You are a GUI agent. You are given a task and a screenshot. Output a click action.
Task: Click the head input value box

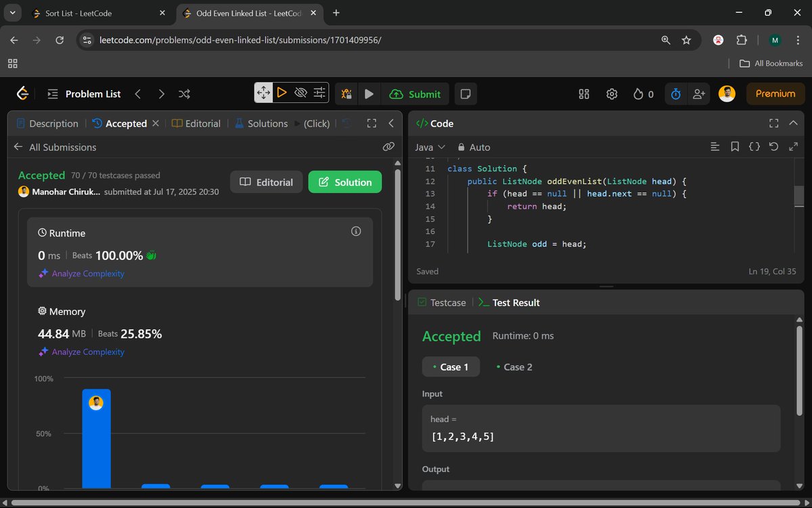pyautogui.click(x=602, y=429)
